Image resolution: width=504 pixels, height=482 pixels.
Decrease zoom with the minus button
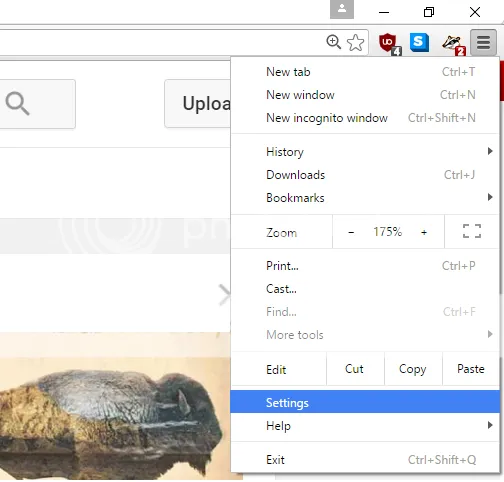pyautogui.click(x=351, y=232)
